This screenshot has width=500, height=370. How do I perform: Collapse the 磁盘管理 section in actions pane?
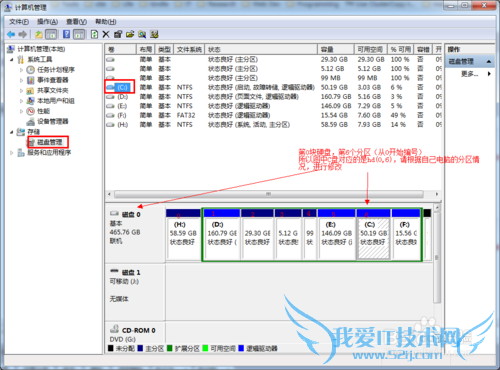pos(489,61)
